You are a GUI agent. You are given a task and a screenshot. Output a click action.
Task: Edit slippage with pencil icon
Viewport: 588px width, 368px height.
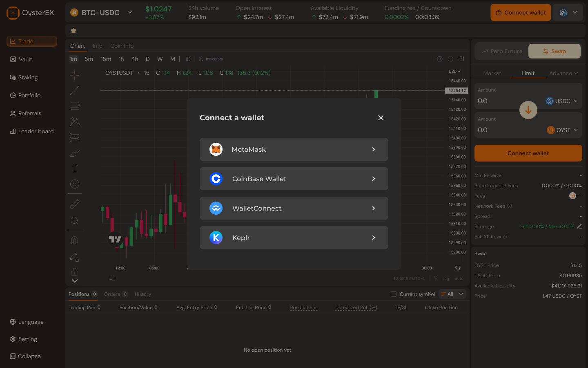tap(579, 226)
